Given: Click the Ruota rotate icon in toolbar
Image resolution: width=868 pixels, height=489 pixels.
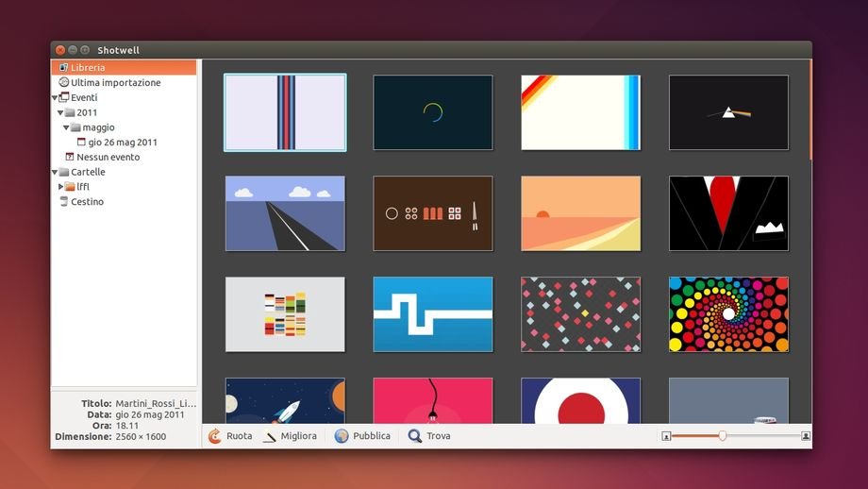Looking at the screenshot, I should [215, 436].
